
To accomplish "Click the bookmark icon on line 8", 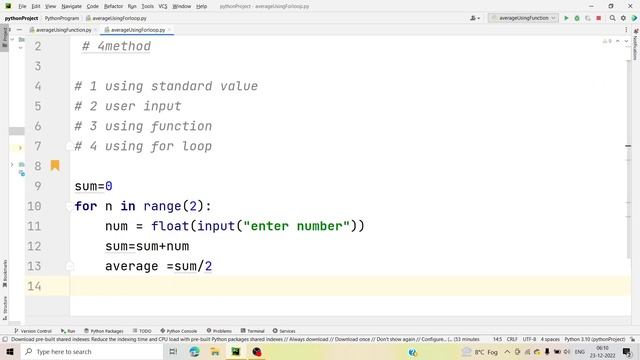I will (55, 165).
